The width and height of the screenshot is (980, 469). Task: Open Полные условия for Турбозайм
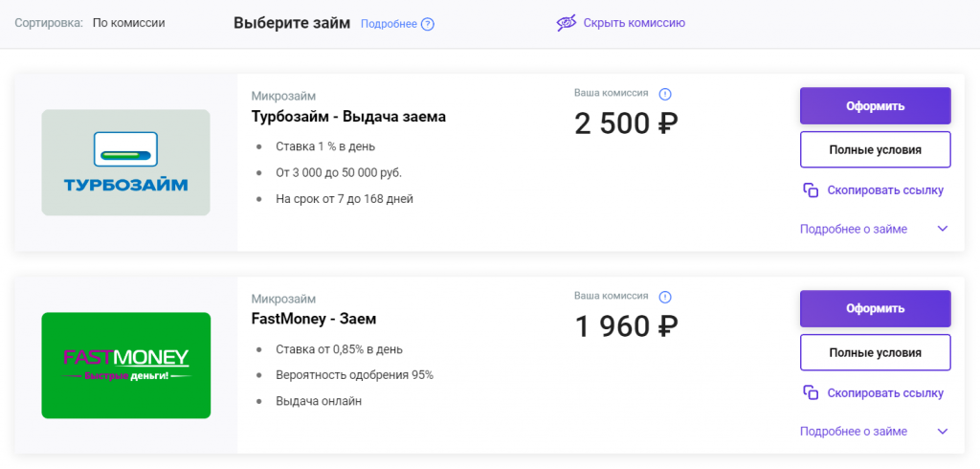[875, 149]
